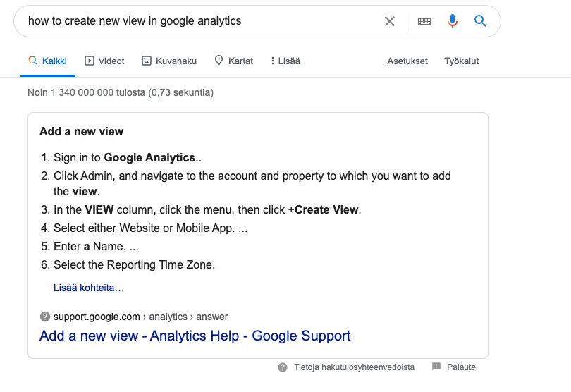The height and width of the screenshot is (392, 571).
Task: Expand list with Lisää kohteita link
Action: (89, 288)
